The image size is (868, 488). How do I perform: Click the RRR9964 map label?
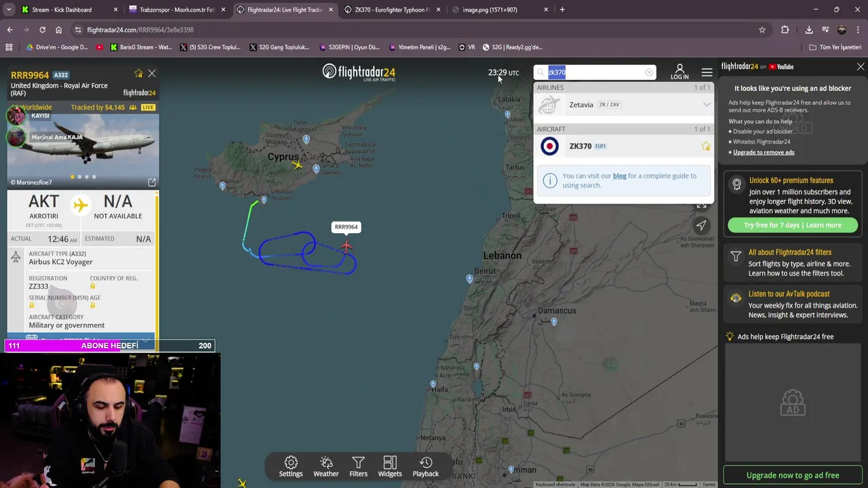[x=346, y=227]
